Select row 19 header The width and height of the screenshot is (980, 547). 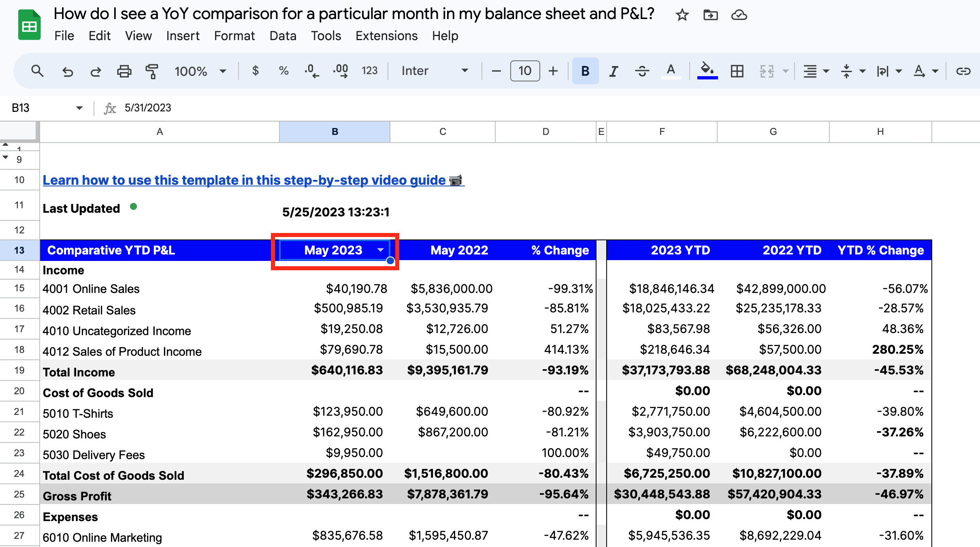(19, 370)
